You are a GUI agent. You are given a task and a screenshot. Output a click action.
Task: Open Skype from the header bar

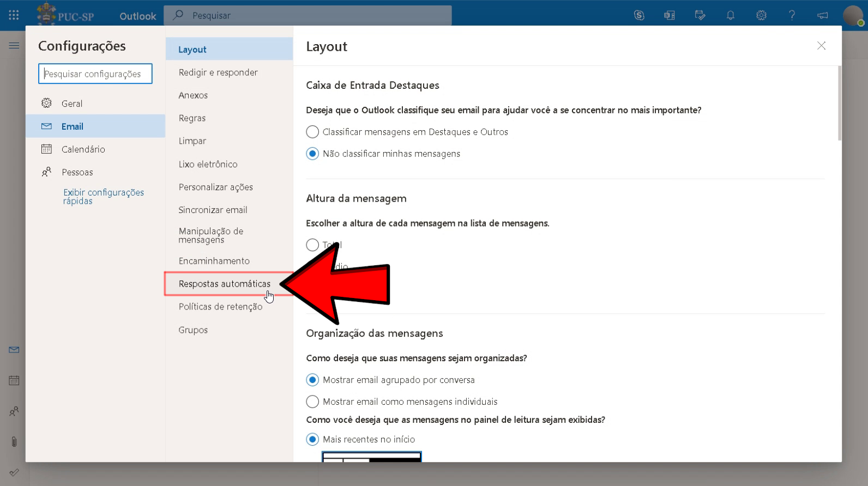(x=639, y=15)
